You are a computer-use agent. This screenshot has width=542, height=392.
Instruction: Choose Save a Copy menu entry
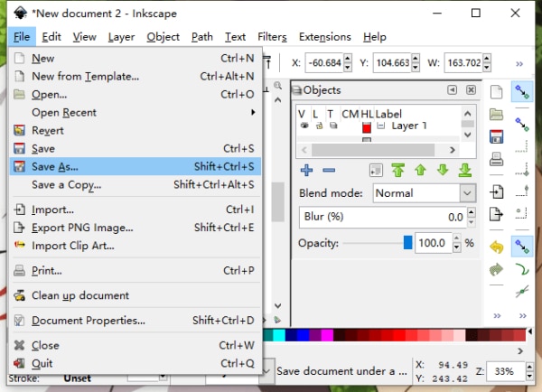click(135, 184)
